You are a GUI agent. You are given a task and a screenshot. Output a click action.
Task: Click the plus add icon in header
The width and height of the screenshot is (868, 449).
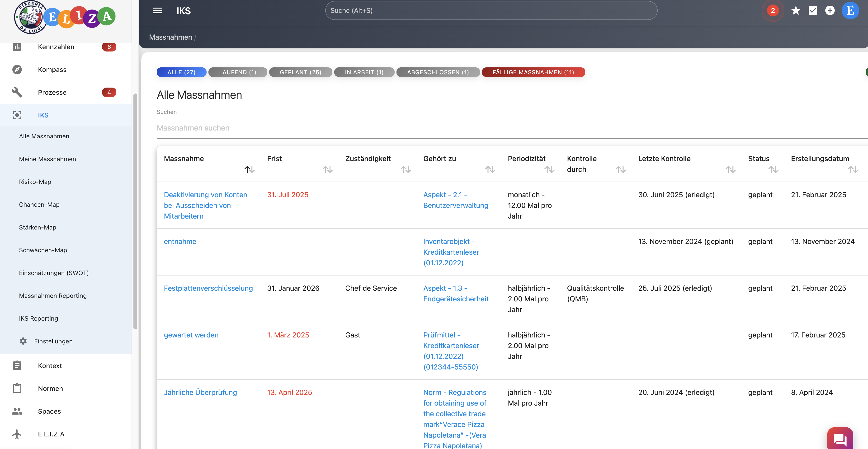pos(830,11)
